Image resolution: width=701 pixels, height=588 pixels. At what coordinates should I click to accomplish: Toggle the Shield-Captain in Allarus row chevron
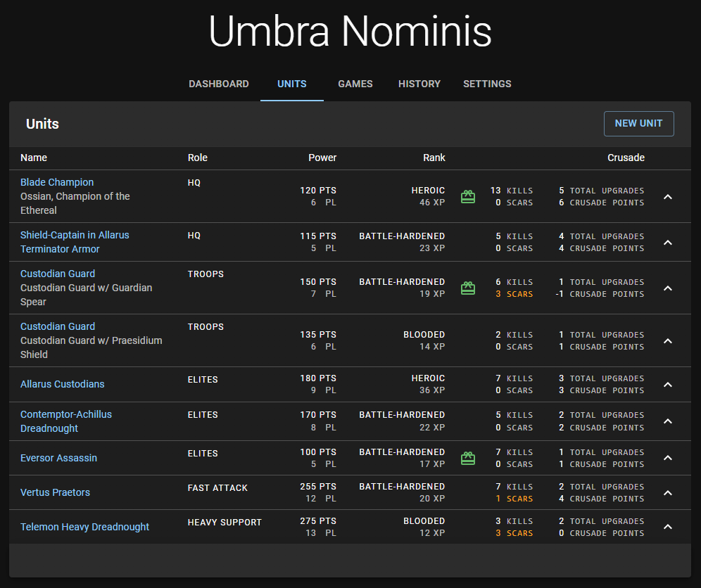click(x=668, y=243)
